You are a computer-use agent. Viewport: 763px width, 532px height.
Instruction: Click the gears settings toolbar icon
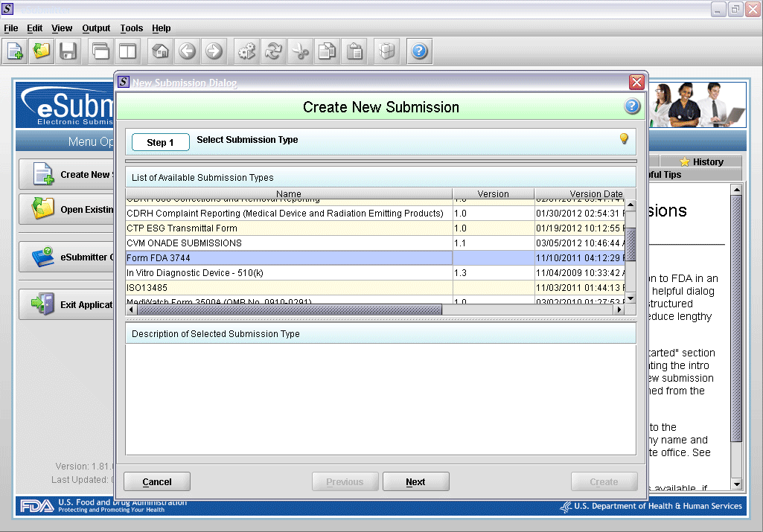coord(246,51)
